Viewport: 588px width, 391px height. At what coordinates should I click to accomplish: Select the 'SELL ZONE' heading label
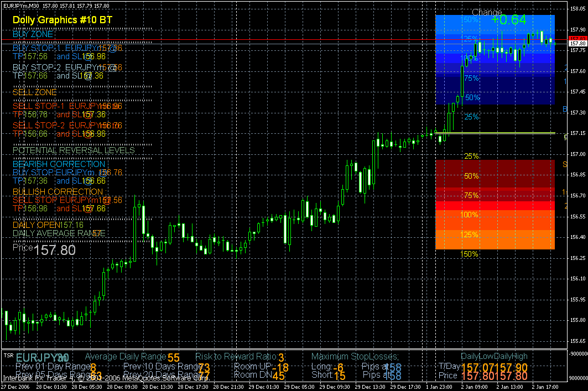pyautogui.click(x=34, y=92)
